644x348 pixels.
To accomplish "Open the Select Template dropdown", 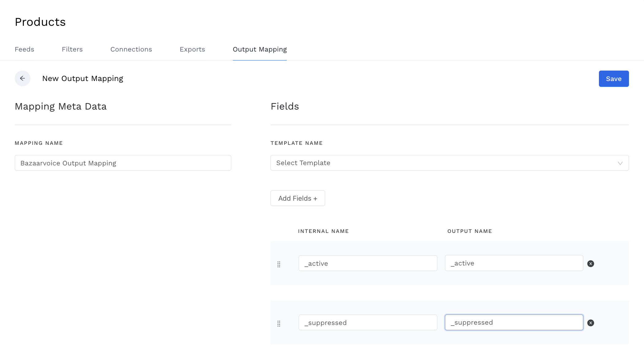I will [442, 163].
